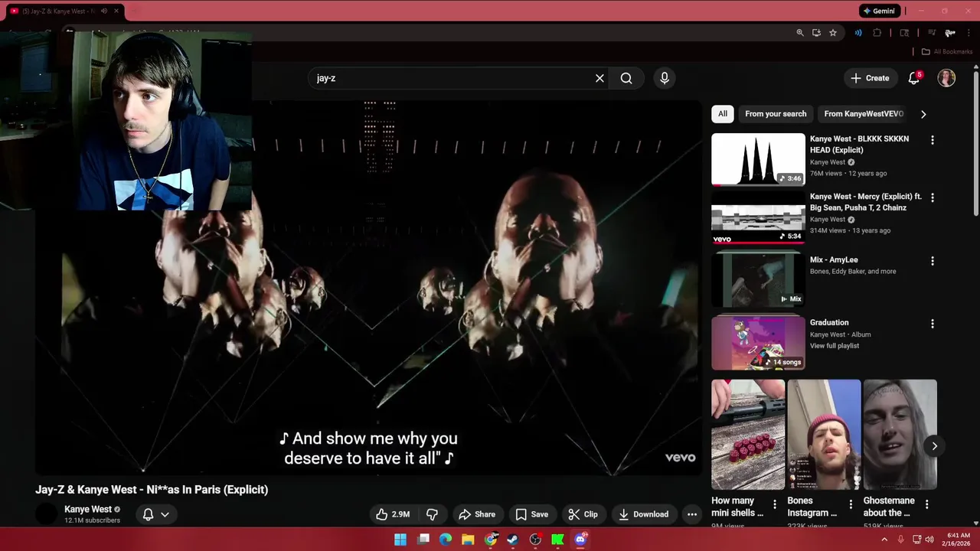The width and height of the screenshot is (980, 551).
Task: Click the Kanye West channel avatar
Action: (47, 514)
